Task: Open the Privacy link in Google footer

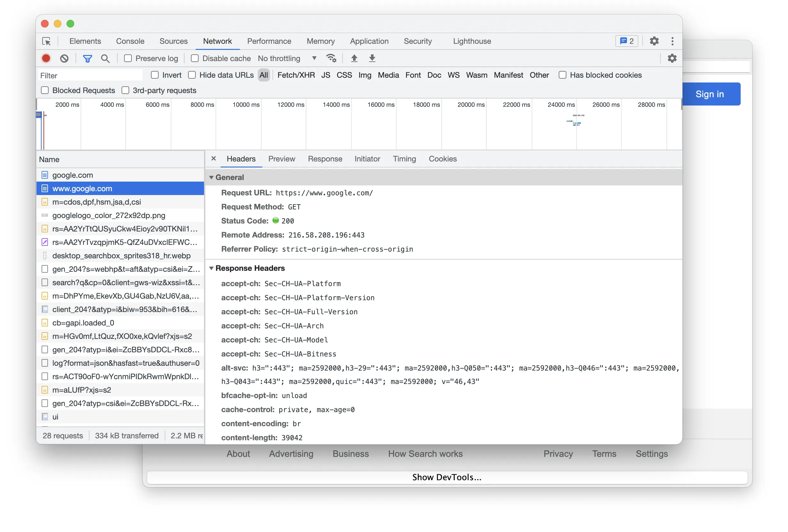Action: click(x=558, y=454)
